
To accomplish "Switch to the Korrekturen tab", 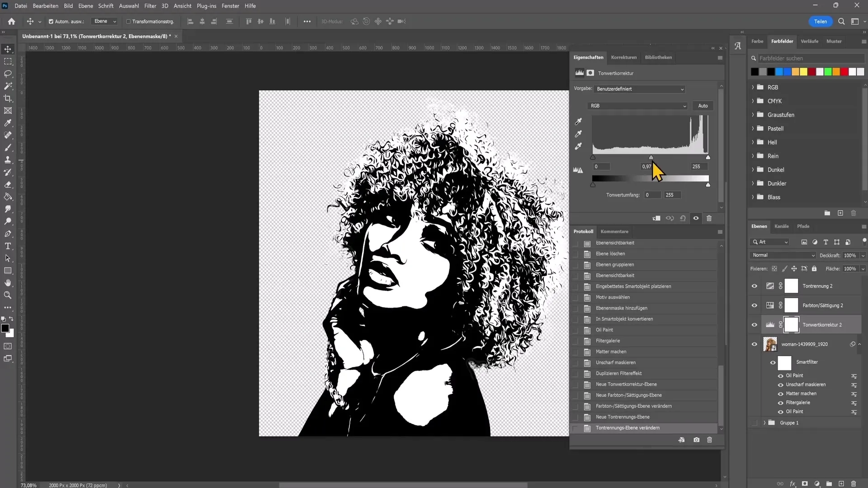I will (x=624, y=56).
